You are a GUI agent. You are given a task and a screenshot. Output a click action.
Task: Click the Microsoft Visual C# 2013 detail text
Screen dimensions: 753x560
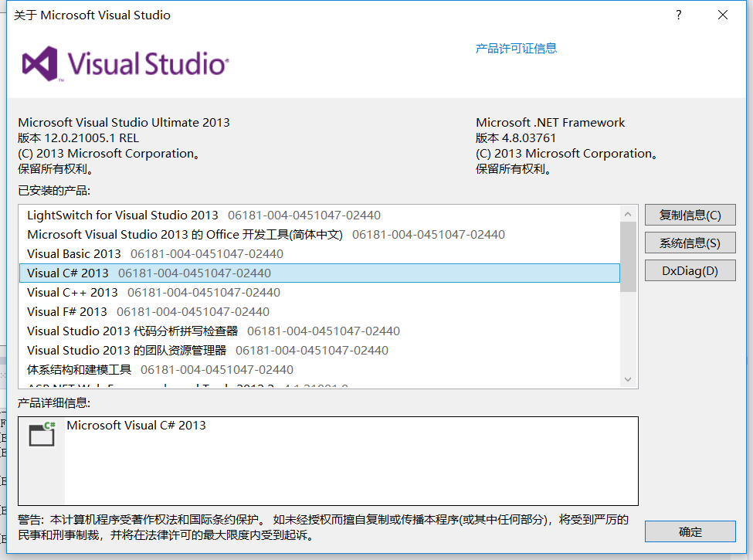click(x=136, y=425)
